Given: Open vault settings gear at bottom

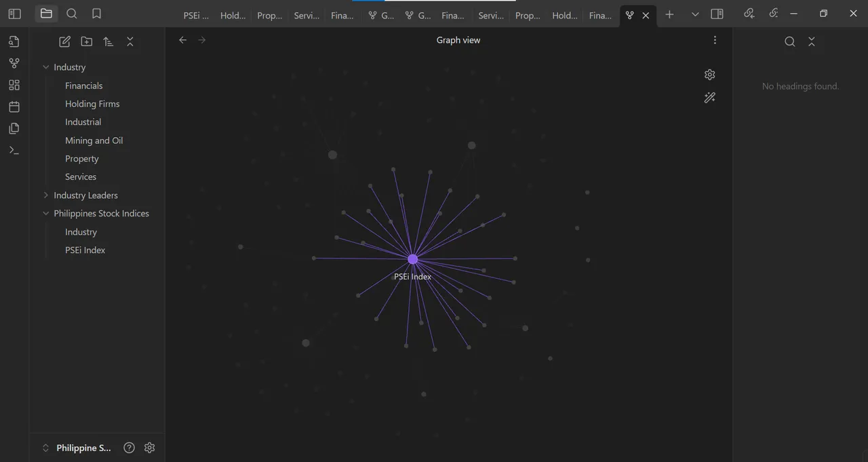Looking at the screenshot, I should [150, 448].
